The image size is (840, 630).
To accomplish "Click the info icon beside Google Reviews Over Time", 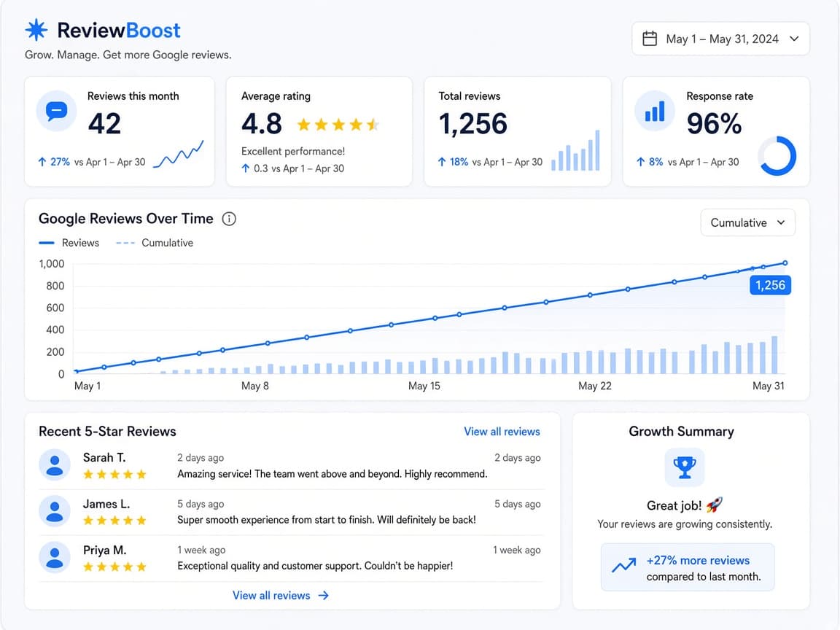I will coord(229,219).
